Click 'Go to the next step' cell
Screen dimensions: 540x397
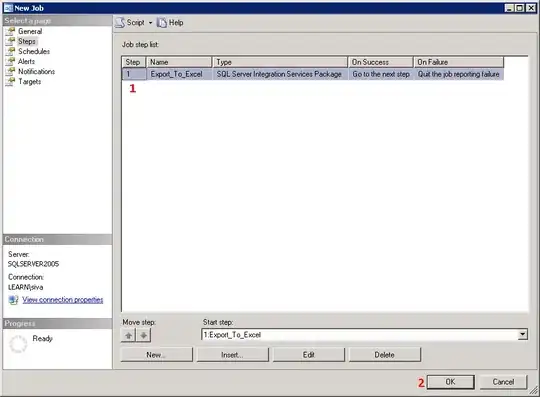point(381,74)
